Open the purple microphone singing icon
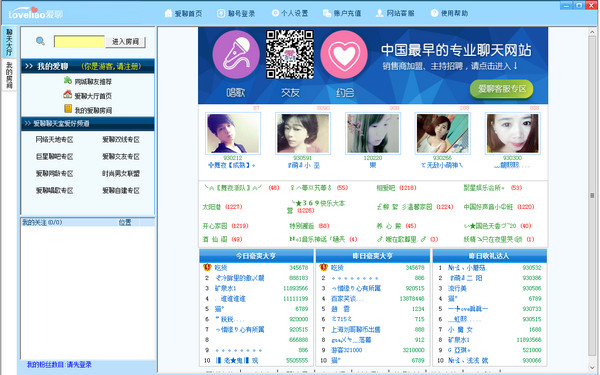Image resolution: width=600 pixels, height=375 pixels. tap(236, 55)
